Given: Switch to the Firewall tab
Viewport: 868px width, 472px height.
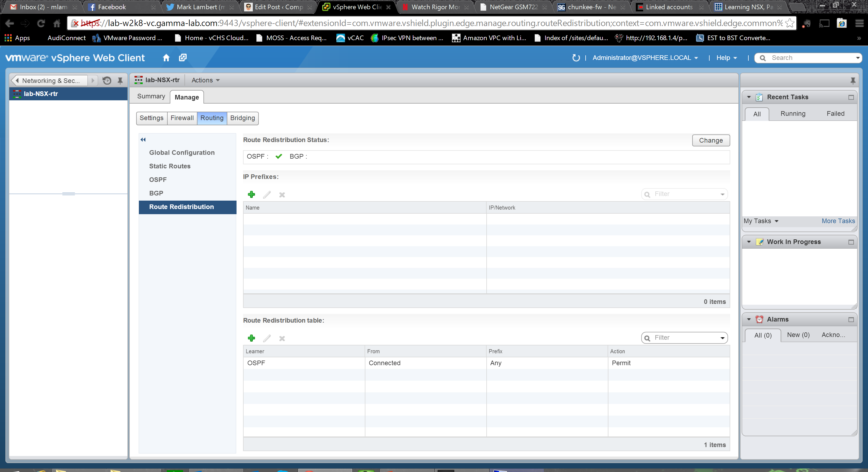Looking at the screenshot, I should coord(182,118).
